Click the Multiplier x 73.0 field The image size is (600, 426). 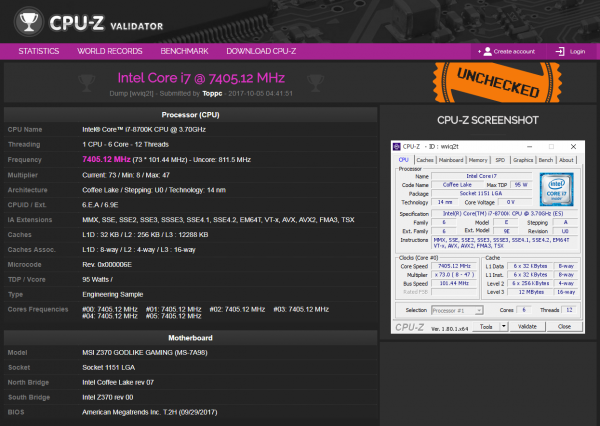[454, 275]
